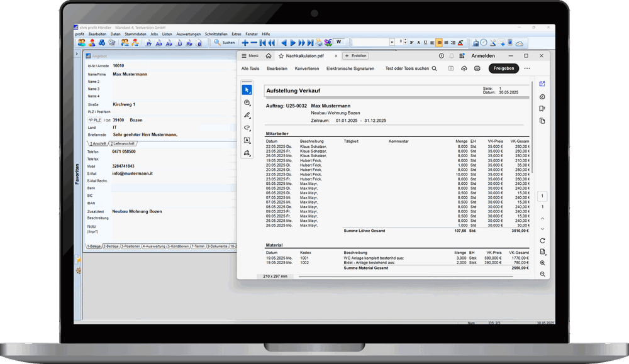
Task: Rotate the PDF page with the rotate icon
Action: 542,241
